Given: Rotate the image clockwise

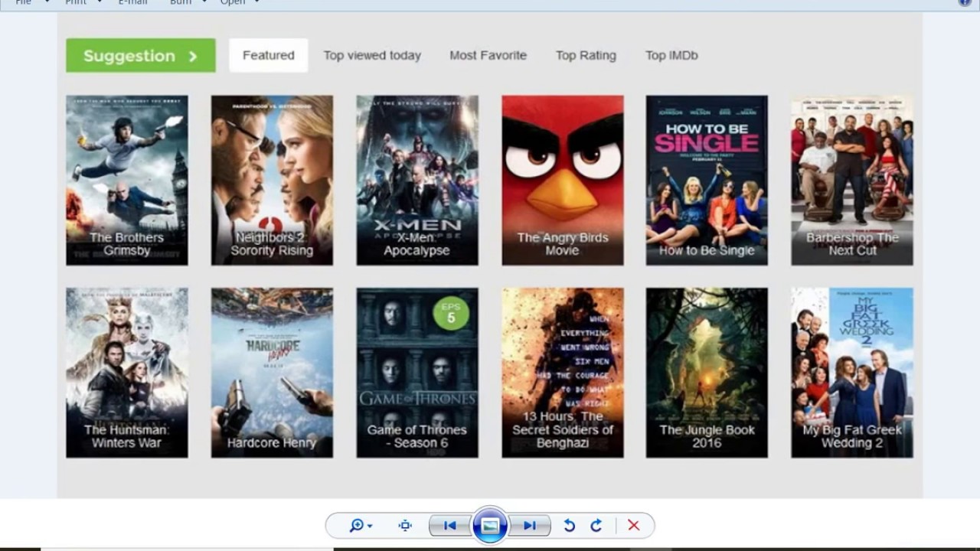Looking at the screenshot, I should point(596,526).
